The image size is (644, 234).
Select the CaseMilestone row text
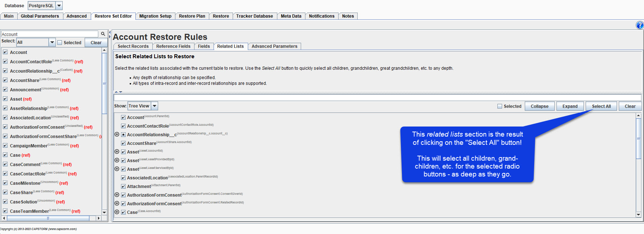(25, 183)
